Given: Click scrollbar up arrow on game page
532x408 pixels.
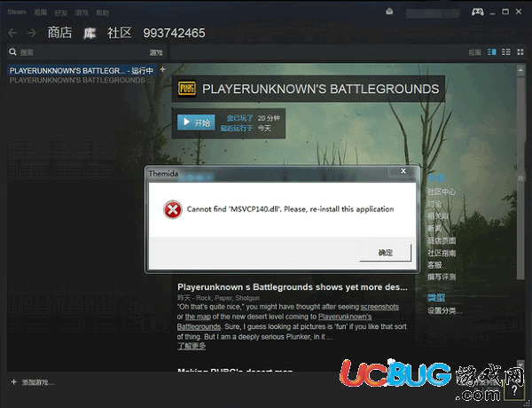Looking at the screenshot, I should (520, 70).
